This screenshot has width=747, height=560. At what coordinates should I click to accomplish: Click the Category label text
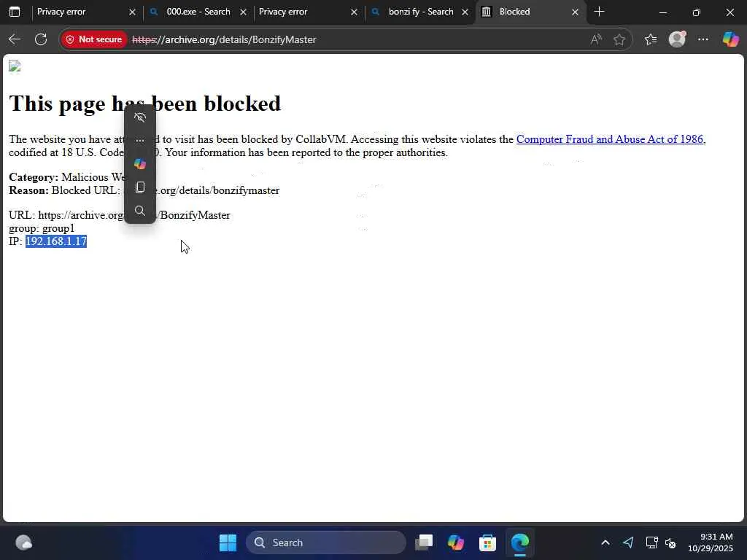pos(34,177)
